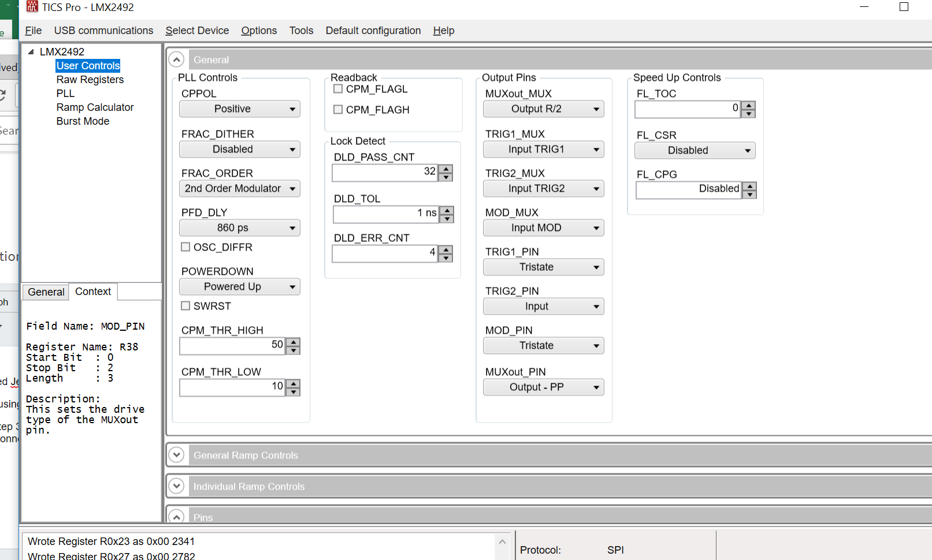The height and width of the screenshot is (560, 932).
Task: Open the TRIG2_PIN dropdown
Action: tap(544, 307)
